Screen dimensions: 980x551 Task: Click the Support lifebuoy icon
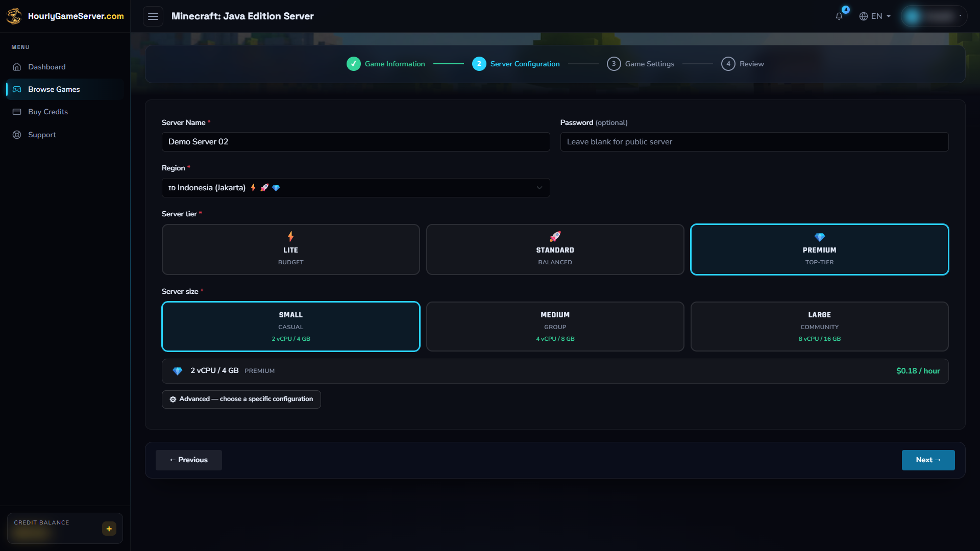point(17,135)
